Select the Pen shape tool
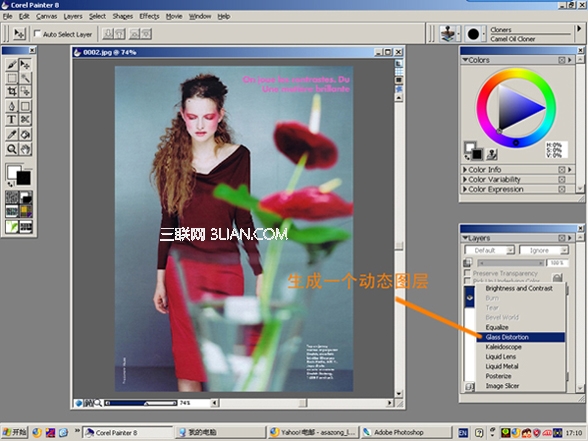588x441 pixels. pos(12,106)
